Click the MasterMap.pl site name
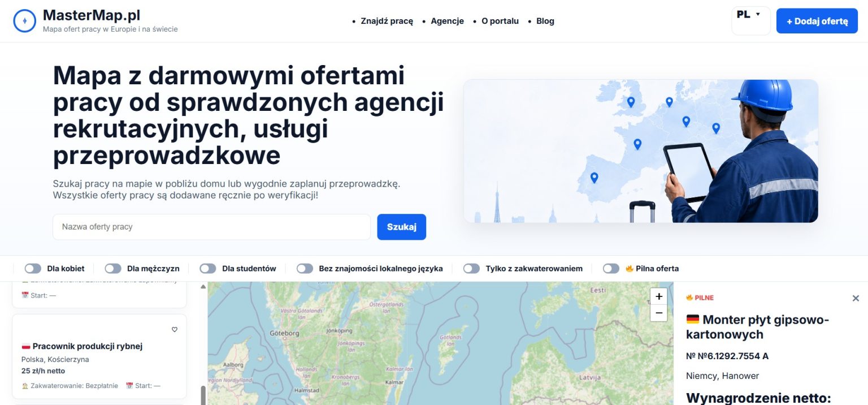 [x=92, y=15]
